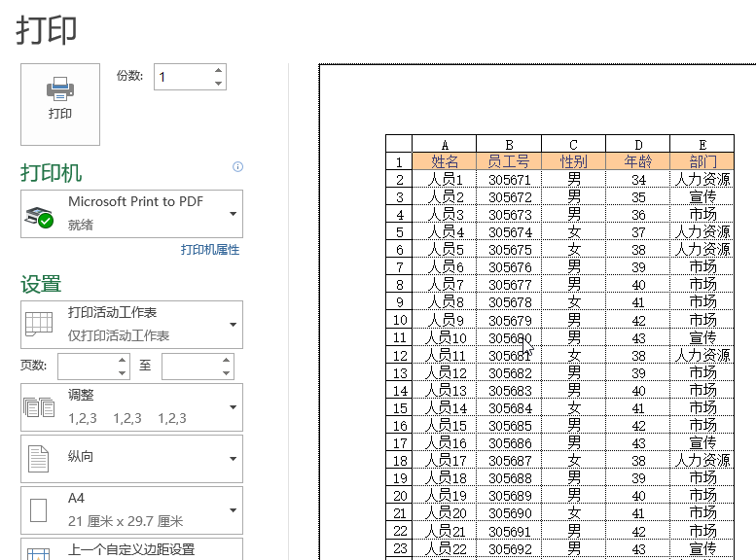This screenshot has width=756, height=560.
Task: Click the large 打印 printer button
Action: point(60,103)
